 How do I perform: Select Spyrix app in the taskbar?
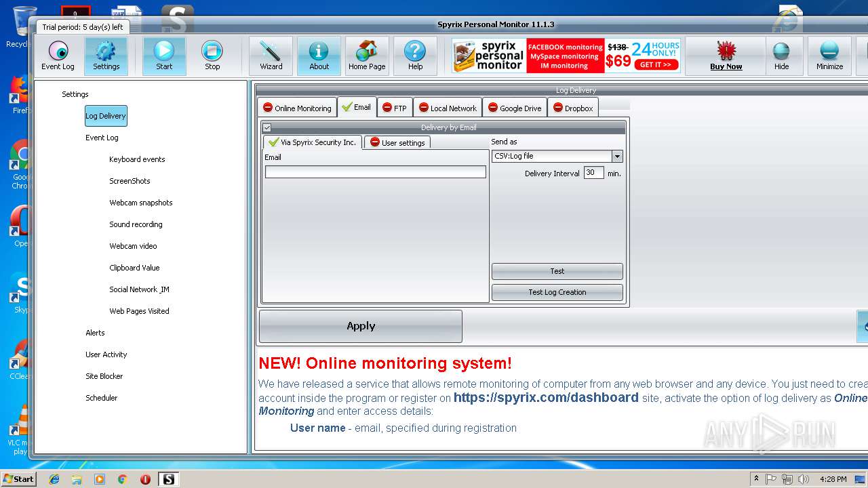[168, 479]
